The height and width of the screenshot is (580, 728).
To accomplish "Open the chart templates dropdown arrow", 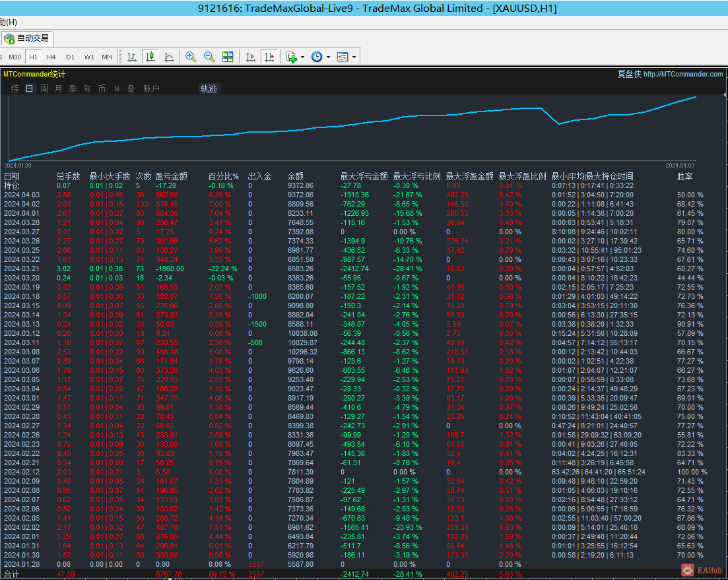I will click(x=354, y=57).
